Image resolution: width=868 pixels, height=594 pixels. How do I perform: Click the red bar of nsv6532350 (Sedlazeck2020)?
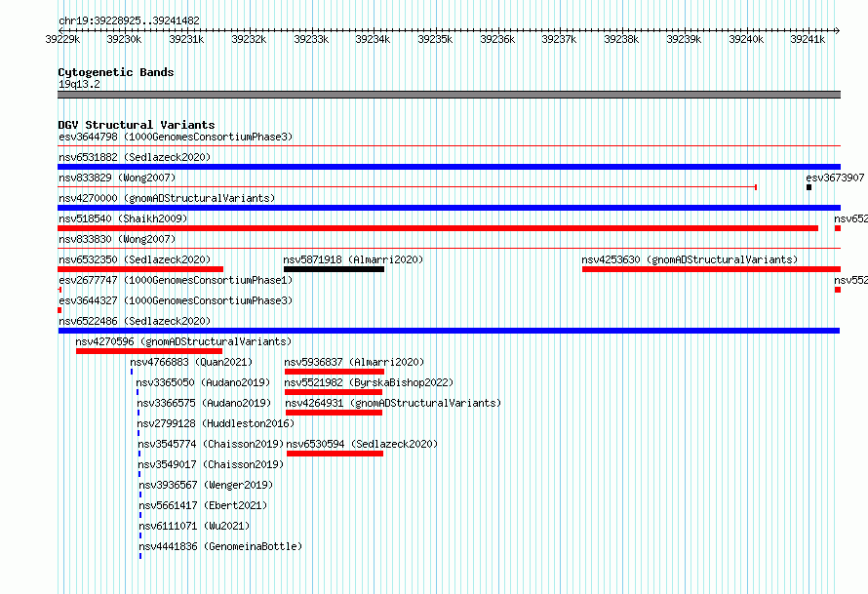tap(140, 269)
